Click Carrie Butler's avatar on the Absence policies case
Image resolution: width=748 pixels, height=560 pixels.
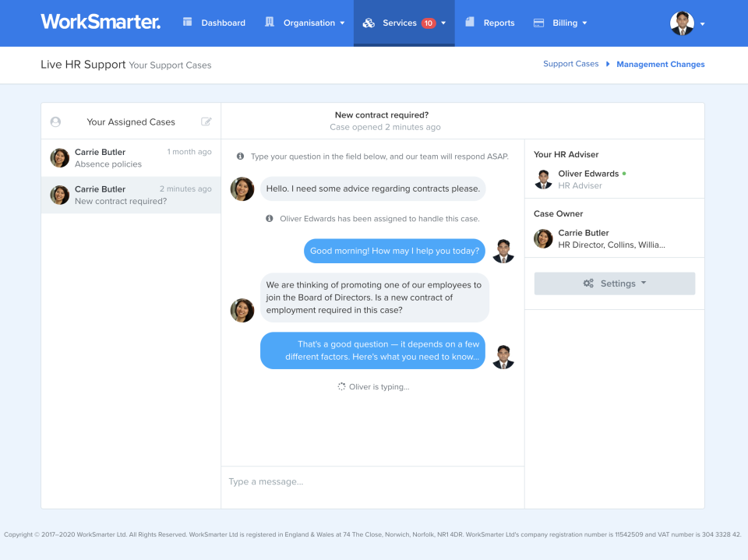pos(59,158)
